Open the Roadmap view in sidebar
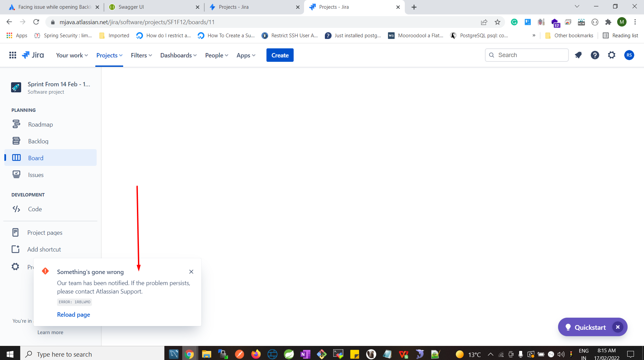644x360 pixels. [40, 124]
